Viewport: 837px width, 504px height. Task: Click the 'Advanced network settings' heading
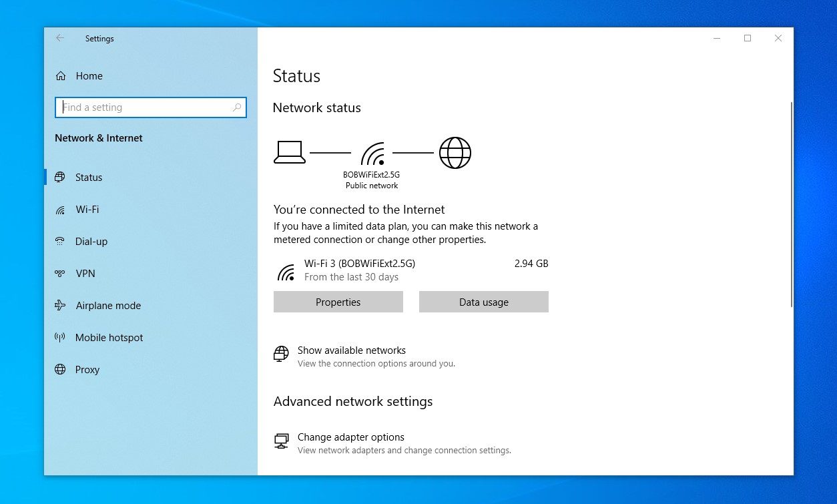[x=353, y=401]
